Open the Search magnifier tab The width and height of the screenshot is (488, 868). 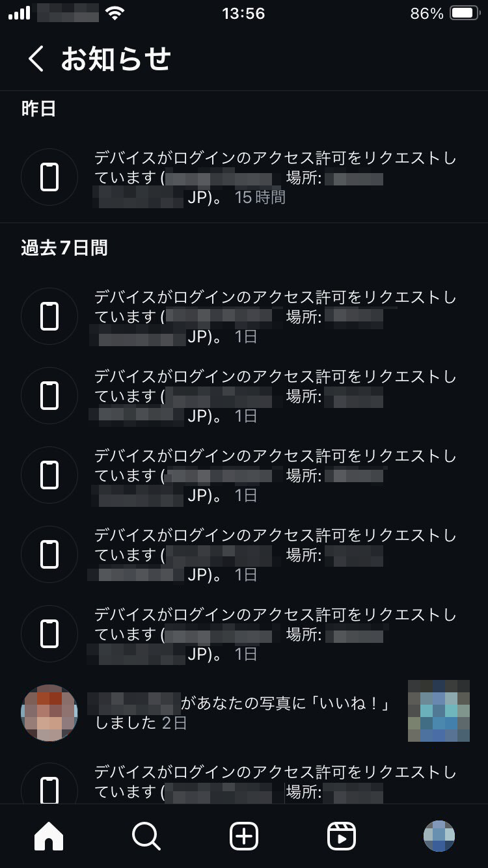pos(146,836)
